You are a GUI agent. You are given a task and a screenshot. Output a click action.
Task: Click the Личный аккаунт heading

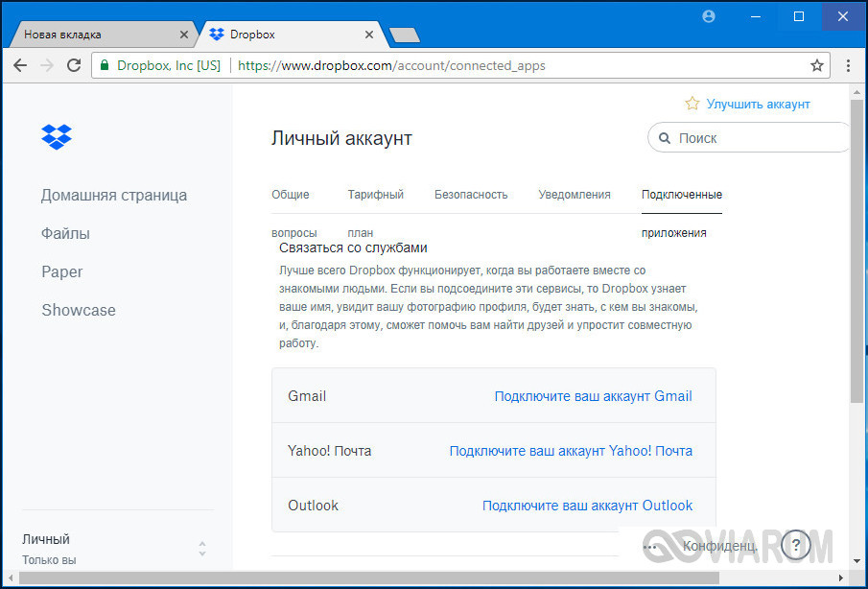[341, 138]
